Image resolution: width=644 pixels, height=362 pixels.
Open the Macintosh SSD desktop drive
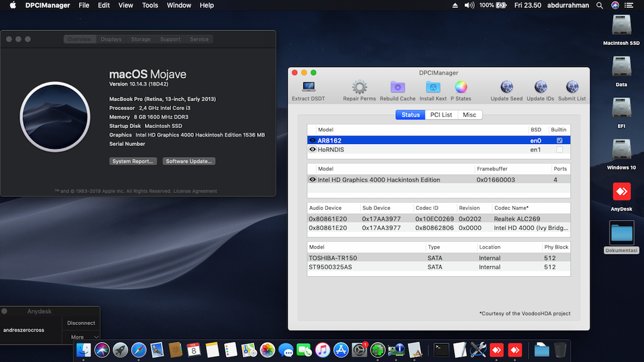[621, 25]
